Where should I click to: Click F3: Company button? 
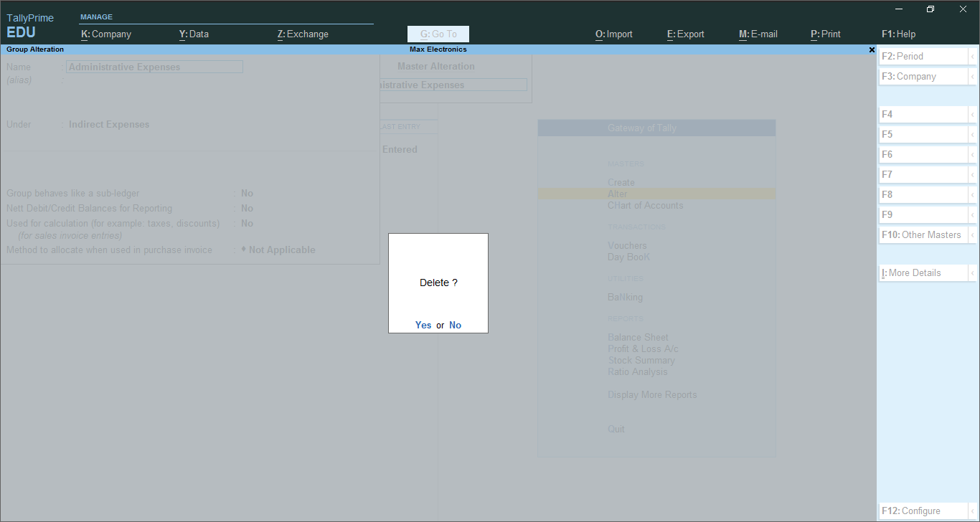click(x=923, y=76)
